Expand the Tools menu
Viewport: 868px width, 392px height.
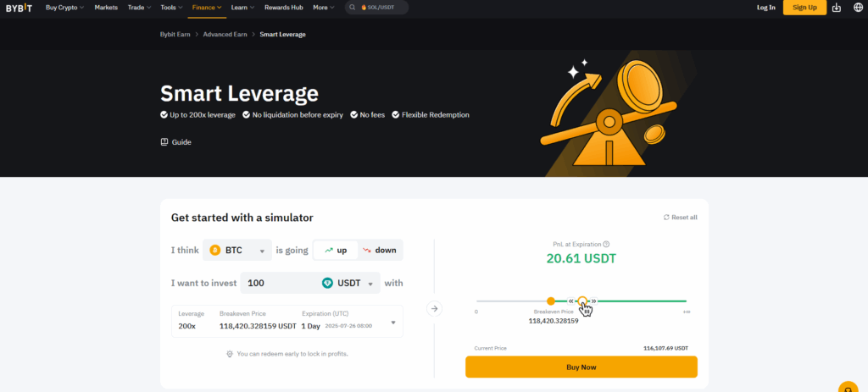coord(171,8)
